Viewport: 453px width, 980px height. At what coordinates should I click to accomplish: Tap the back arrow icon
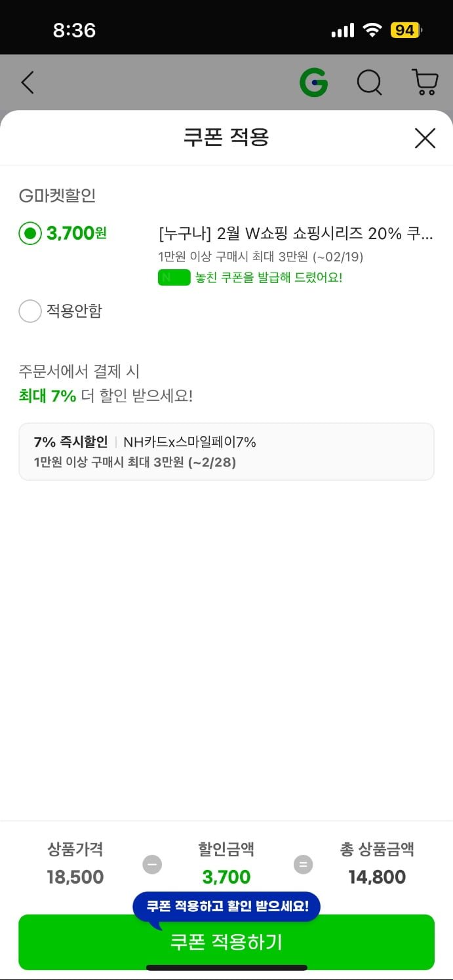click(x=27, y=83)
